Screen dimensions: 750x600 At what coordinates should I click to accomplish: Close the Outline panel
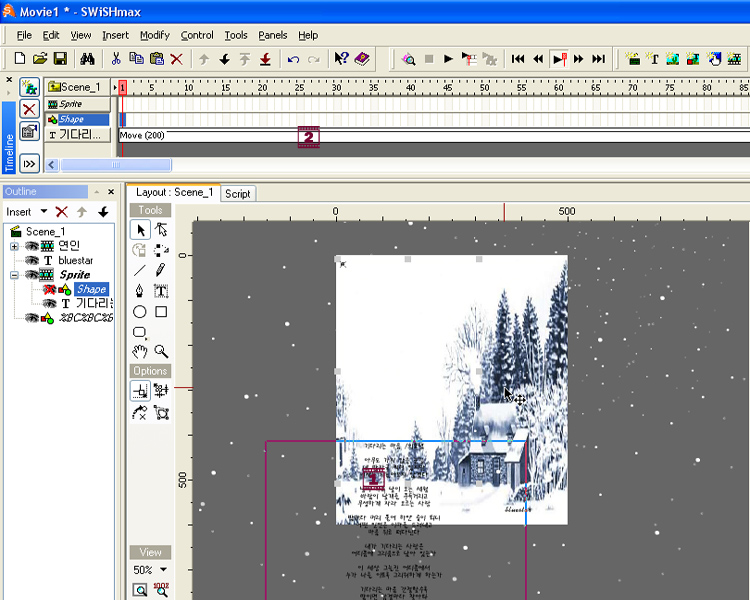point(111,192)
